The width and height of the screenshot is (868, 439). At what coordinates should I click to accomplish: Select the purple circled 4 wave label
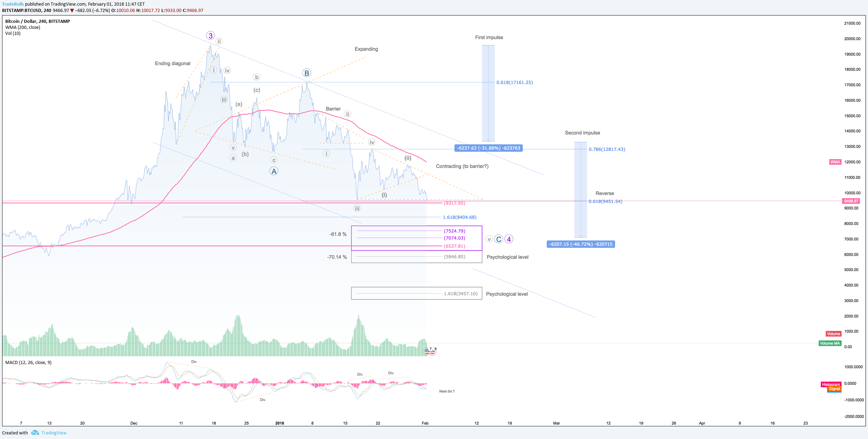point(509,239)
